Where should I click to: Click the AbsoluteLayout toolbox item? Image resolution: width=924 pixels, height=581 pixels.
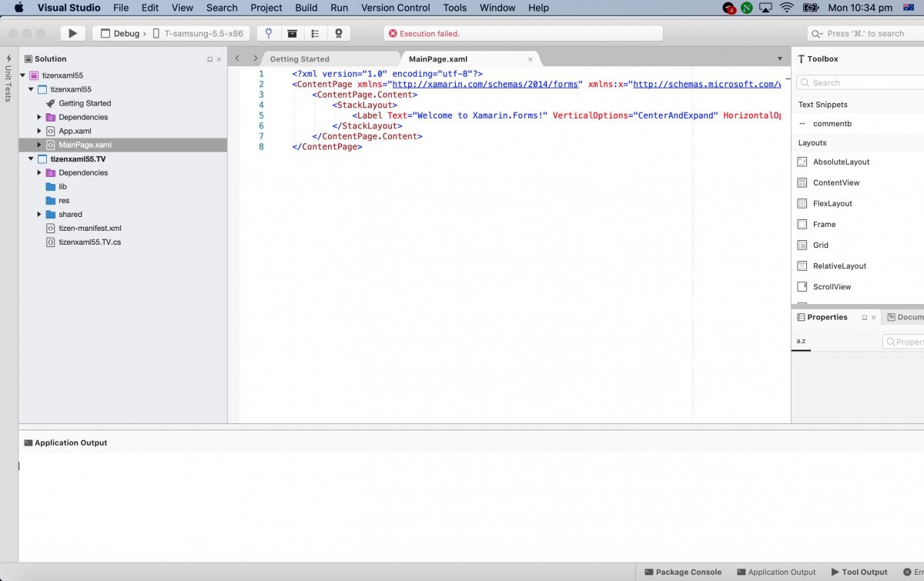[x=841, y=162]
